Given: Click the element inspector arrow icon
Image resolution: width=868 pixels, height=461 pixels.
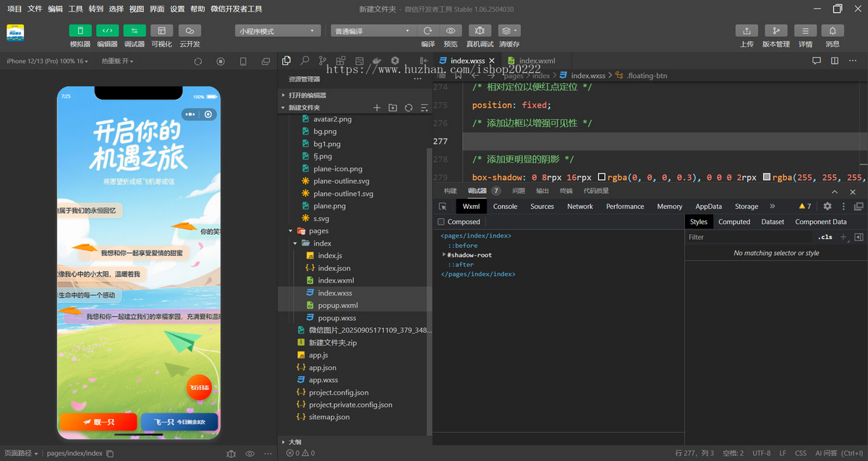Looking at the screenshot, I should (443, 207).
